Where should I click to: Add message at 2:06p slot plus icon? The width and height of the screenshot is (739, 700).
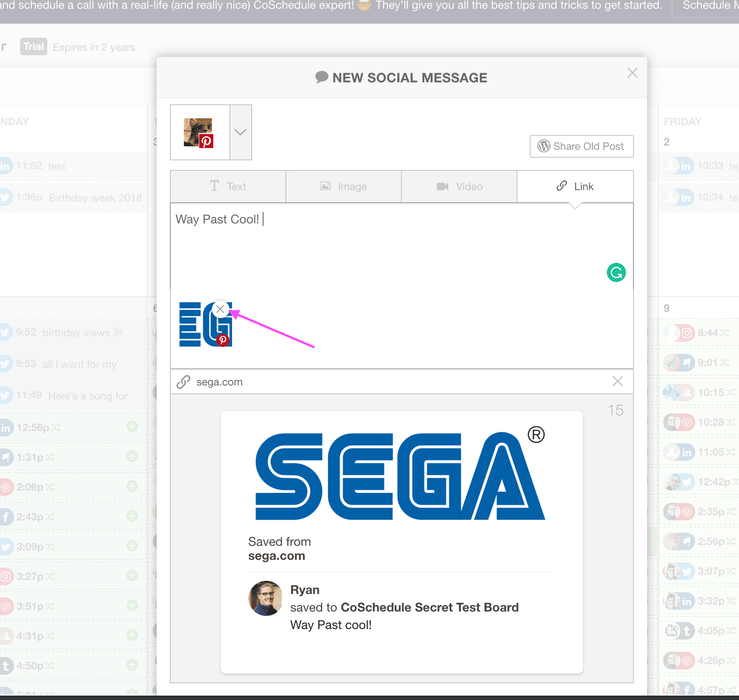[x=132, y=486]
